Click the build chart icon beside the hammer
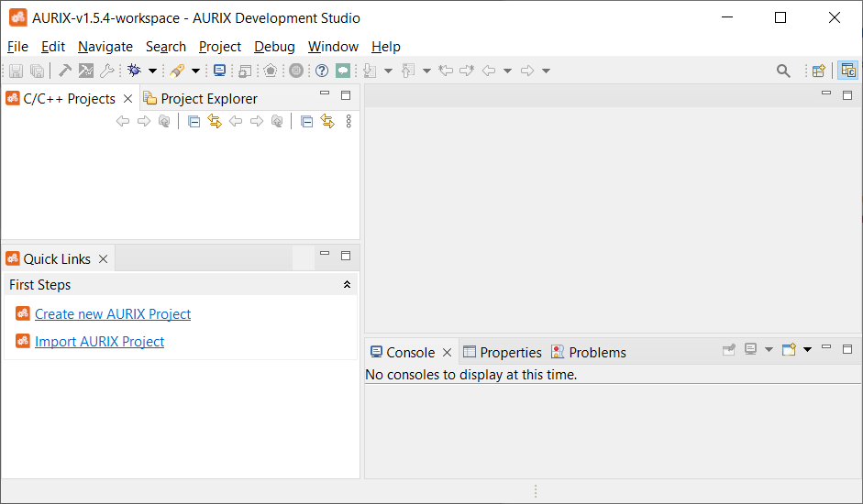The image size is (863, 504). point(86,71)
